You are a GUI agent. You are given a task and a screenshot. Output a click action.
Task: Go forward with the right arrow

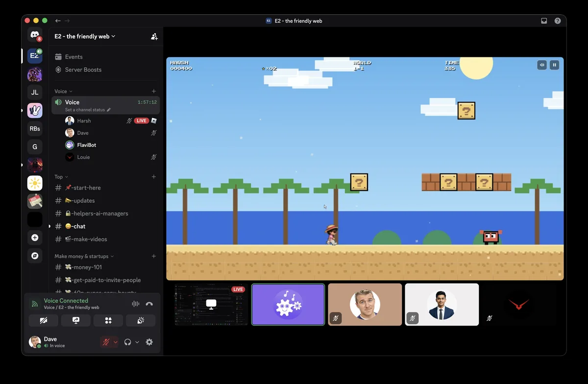click(67, 21)
